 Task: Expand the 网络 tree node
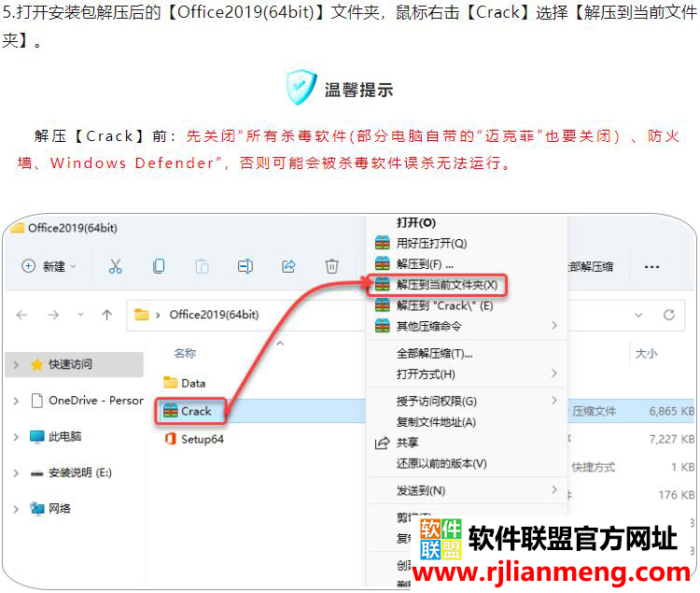click(x=16, y=509)
